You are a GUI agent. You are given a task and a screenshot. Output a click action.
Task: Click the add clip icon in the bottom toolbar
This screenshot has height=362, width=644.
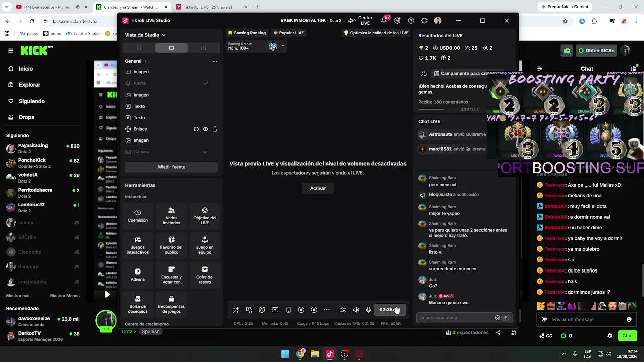coord(275,310)
